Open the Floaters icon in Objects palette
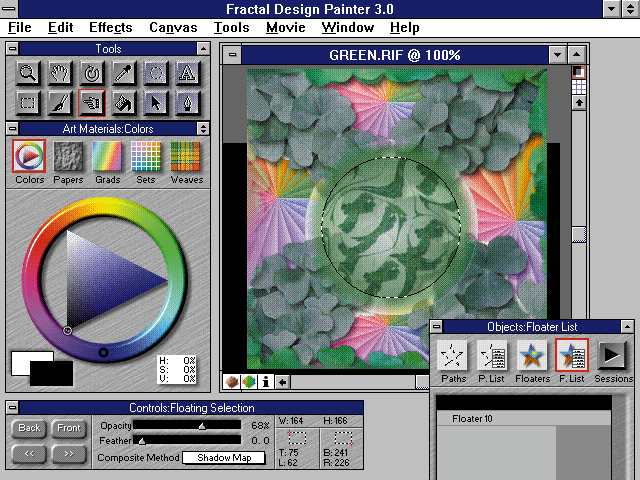The height and width of the screenshot is (480, 640). pyautogui.click(x=531, y=356)
